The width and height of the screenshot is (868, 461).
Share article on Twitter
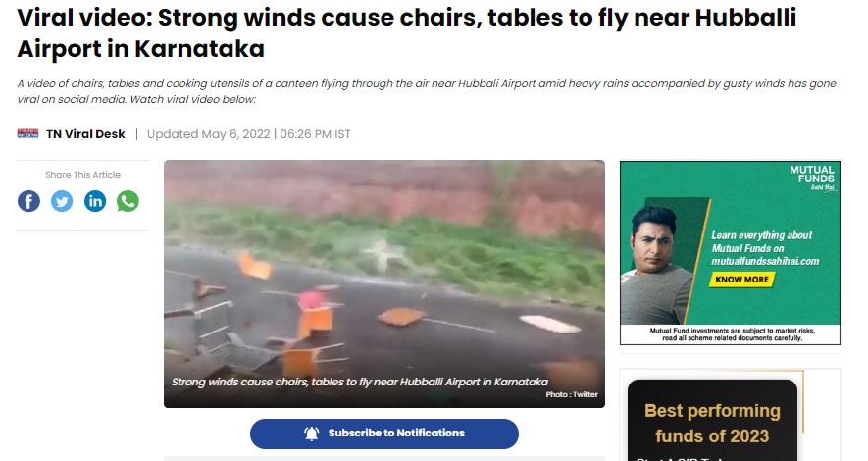[62, 201]
